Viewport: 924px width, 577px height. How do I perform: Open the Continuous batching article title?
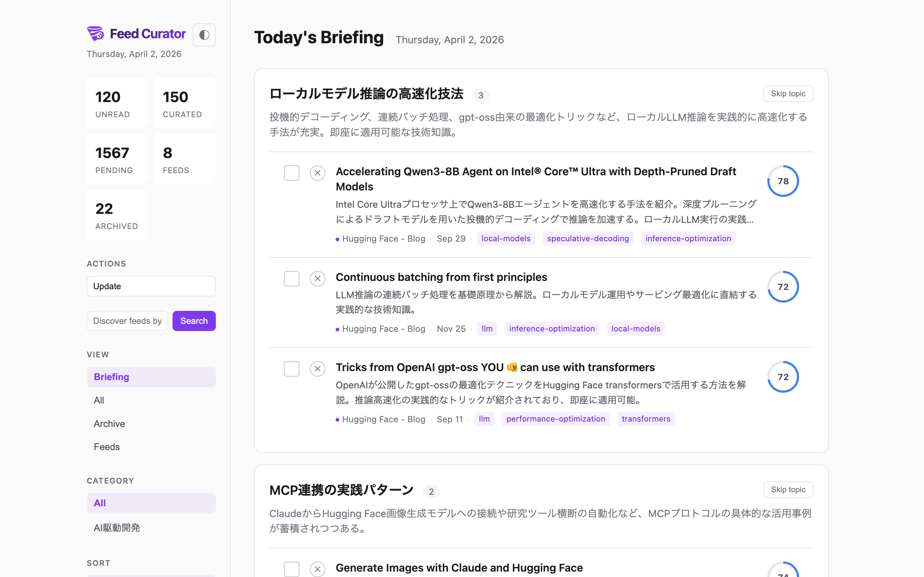(x=441, y=277)
